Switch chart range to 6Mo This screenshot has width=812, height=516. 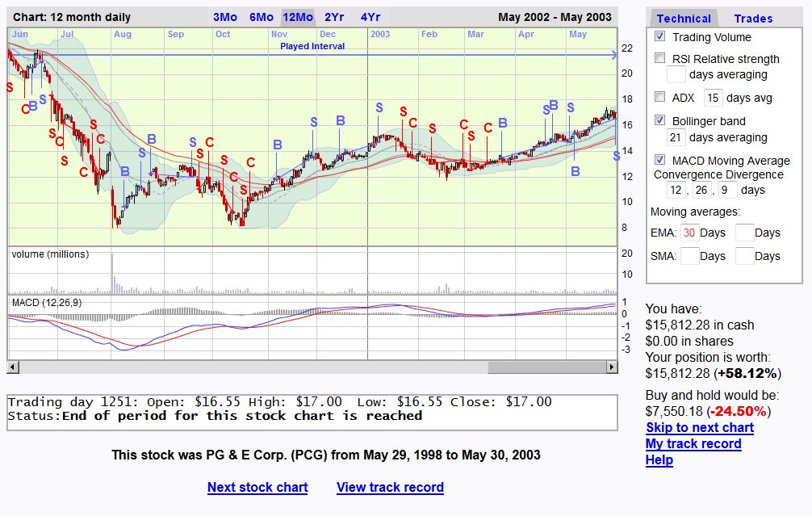click(x=261, y=17)
